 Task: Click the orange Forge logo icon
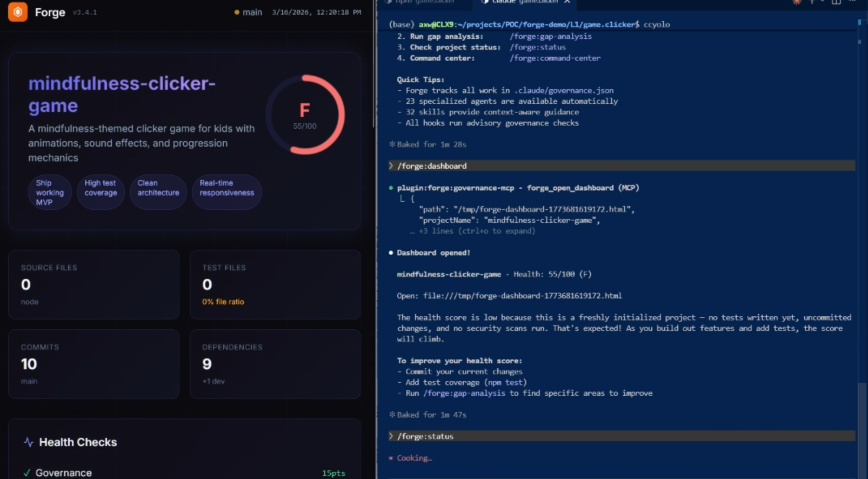(x=18, y=12)
